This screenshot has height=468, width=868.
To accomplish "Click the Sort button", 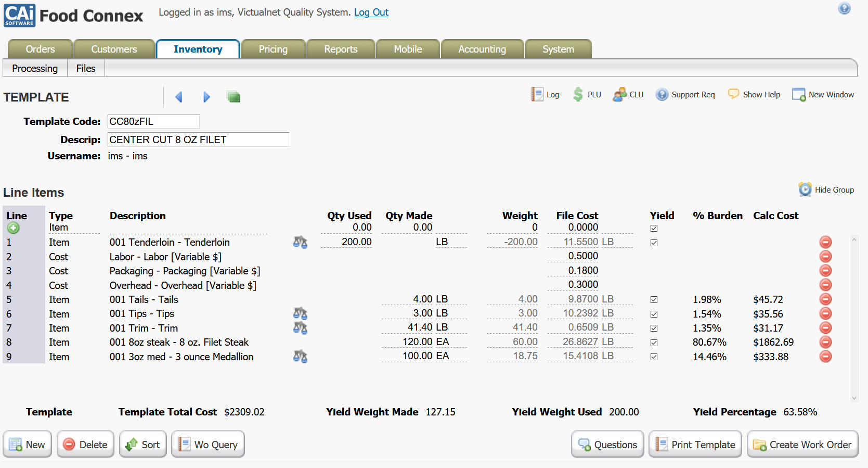I will 143,444.
